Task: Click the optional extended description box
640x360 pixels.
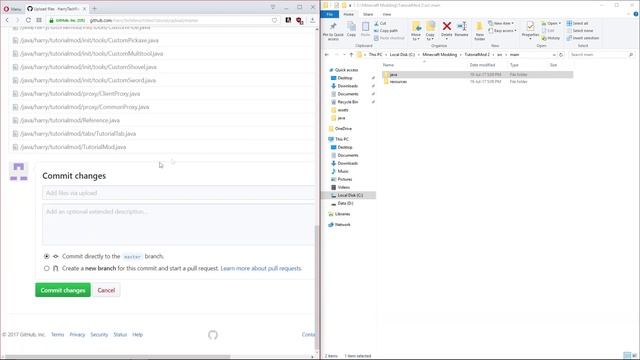Action: [178, 224]
